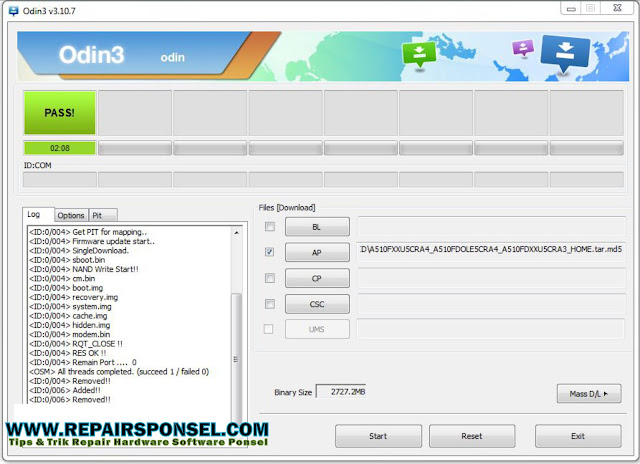The width and height of the screenshot is (640, 464).
Task: Browse for a BL file
Action: [317, 227]
